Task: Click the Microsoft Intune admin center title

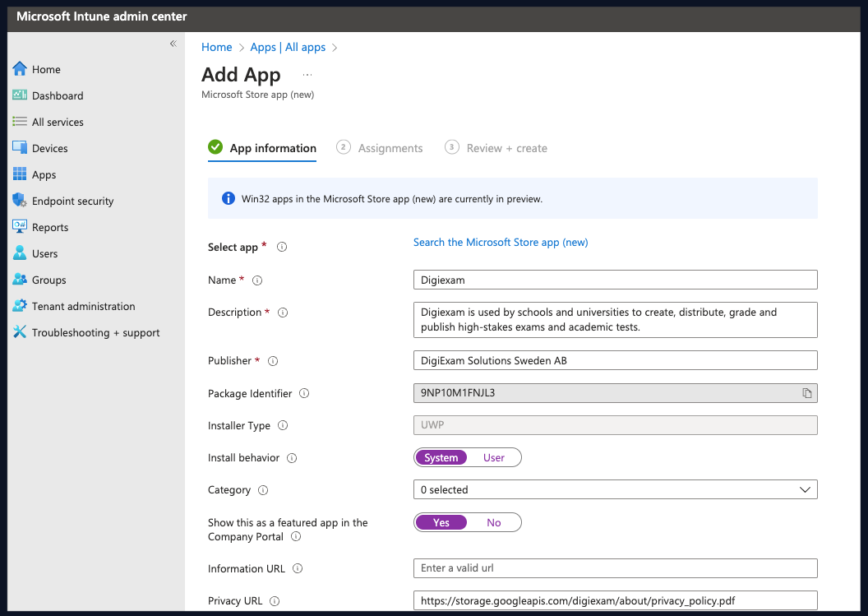Action: (102, 16)
